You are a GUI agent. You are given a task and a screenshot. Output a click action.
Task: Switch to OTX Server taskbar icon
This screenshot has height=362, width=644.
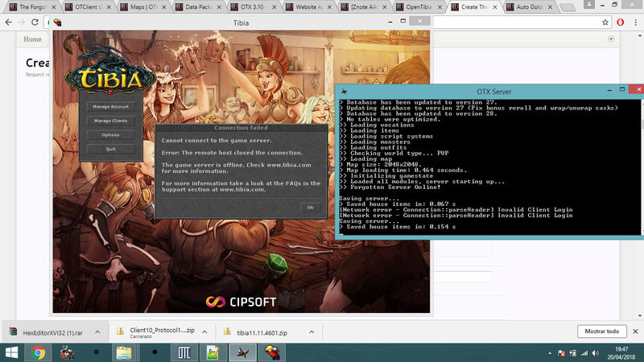pyautogui.click(x=242, y=352)
